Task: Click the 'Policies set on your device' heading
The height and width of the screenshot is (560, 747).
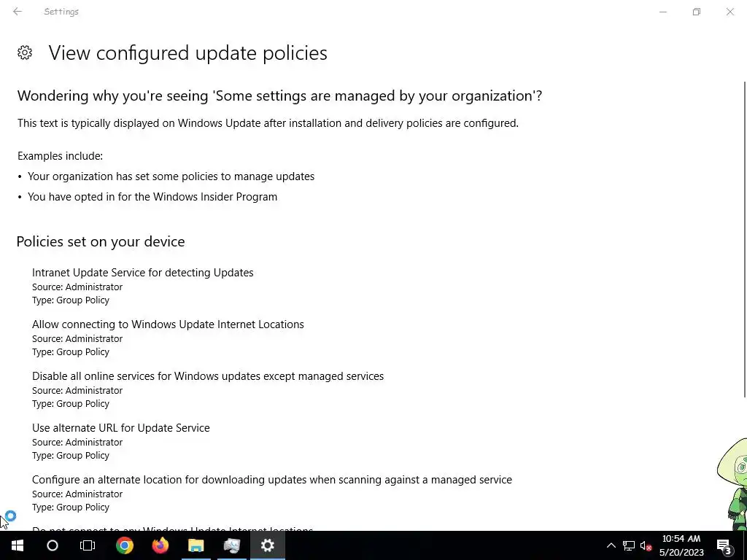Action: 101,241
